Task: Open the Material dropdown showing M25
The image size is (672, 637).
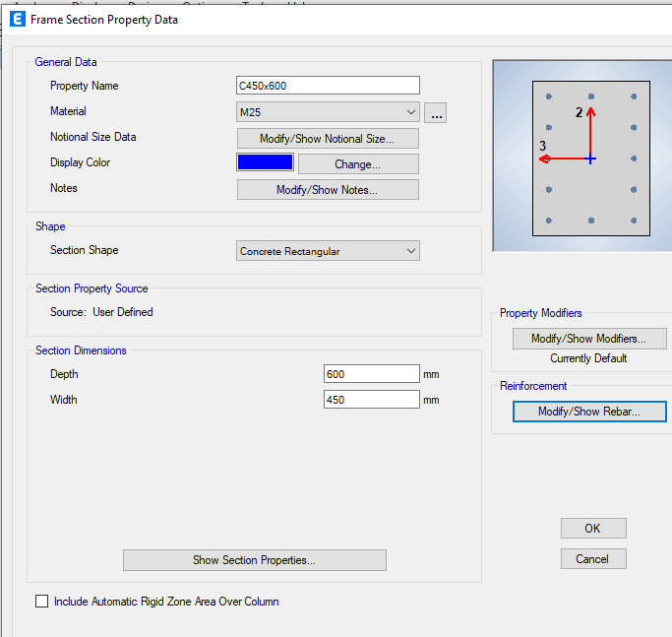Action: click(328, 112)
